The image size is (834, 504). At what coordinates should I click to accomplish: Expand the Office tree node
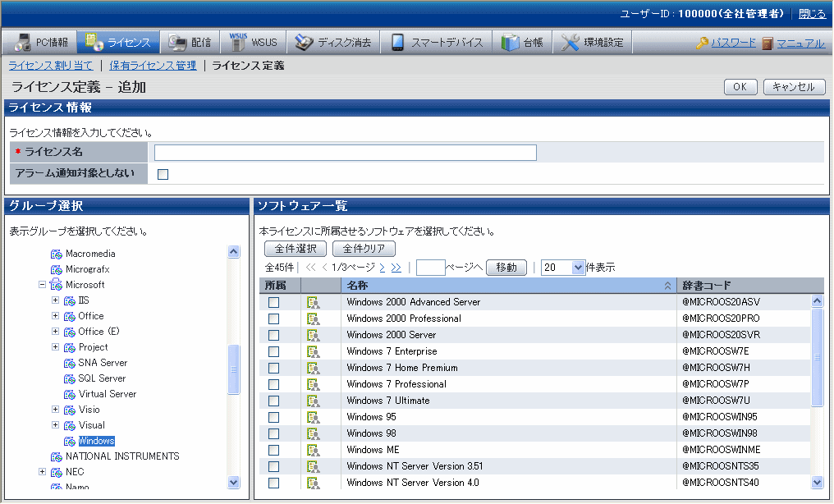(x=55, y=316)
